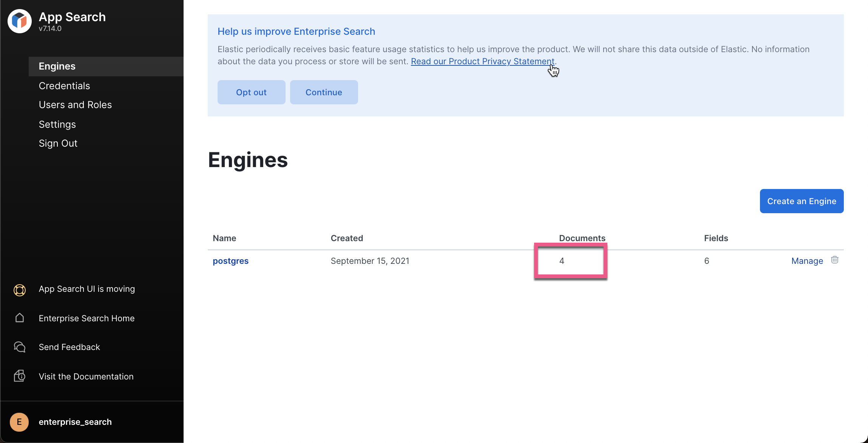
Task: Go to Credentials in the sidebar
Action: pos(64,86)
